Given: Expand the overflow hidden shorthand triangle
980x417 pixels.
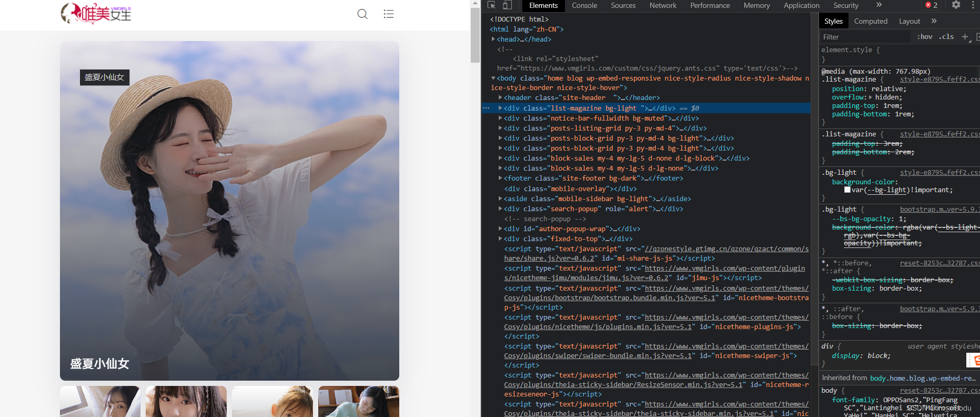Looking at the screenshot, I should click(871, 97).
